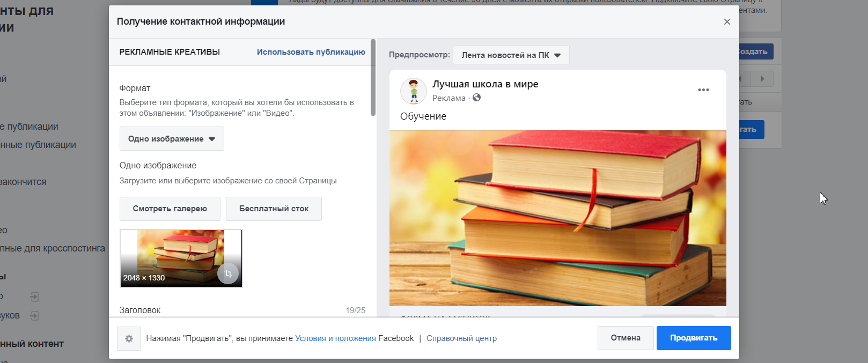Click the left panel vertical scrollbar
Screen dimensions: 868x363
click(373, 77)
